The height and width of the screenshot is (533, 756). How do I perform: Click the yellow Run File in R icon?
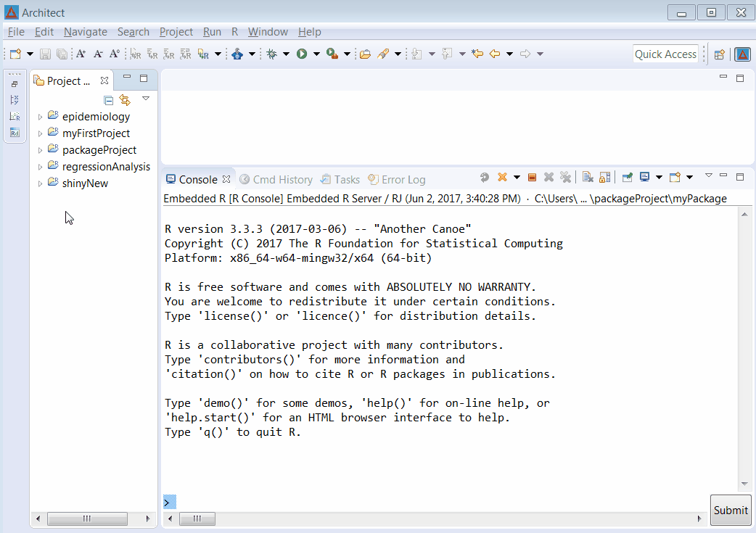(x=203, y=54)
